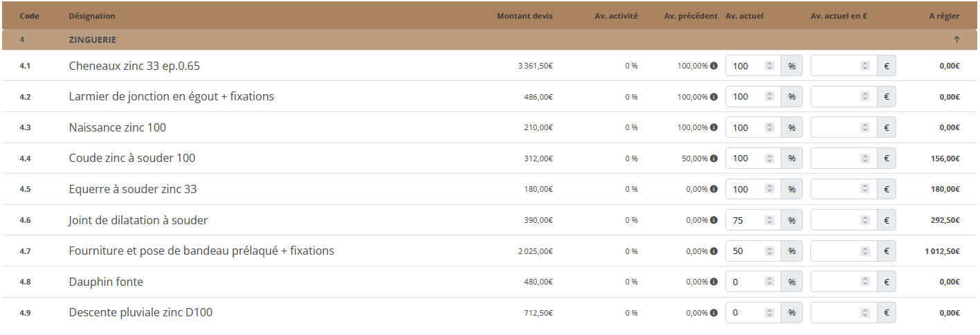The height and width of the screenshot is (335, 980).
Task: Click info icon beside Larmier de jonction precedent
Action: 714,97
